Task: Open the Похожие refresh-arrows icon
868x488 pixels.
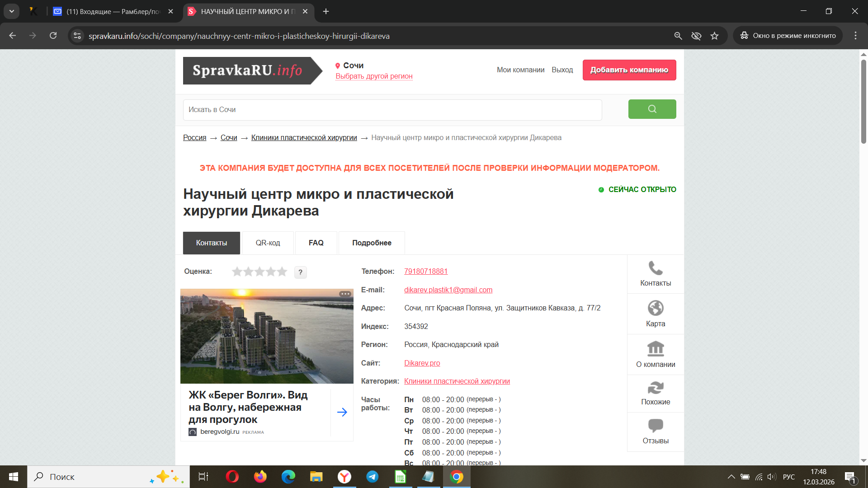Action: [655, 388]
